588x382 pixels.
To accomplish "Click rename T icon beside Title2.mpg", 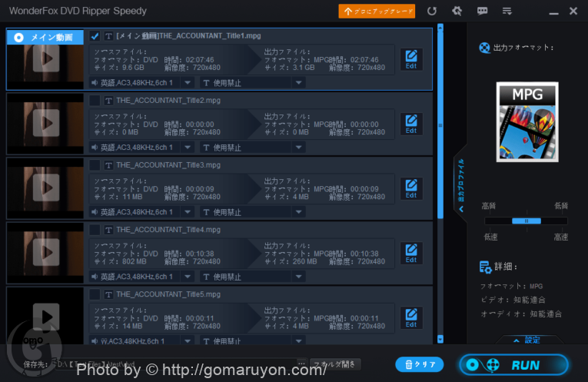I will (108, 101).
